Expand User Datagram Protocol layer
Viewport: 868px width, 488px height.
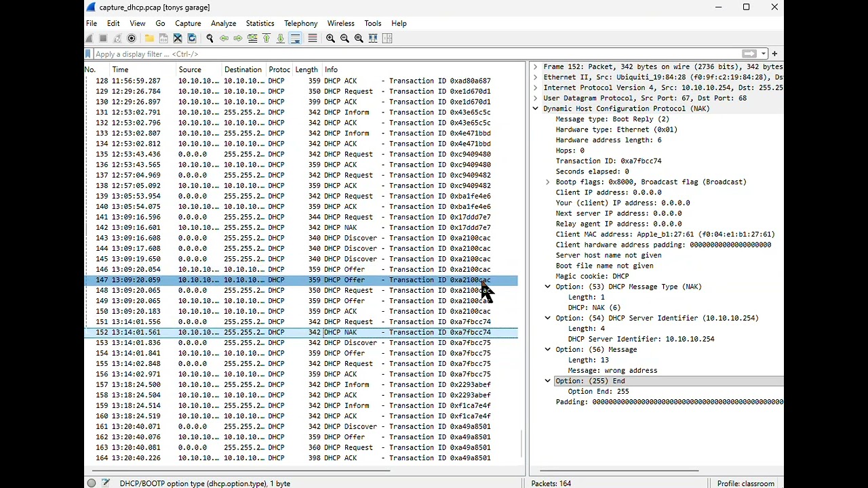[536, 98]
